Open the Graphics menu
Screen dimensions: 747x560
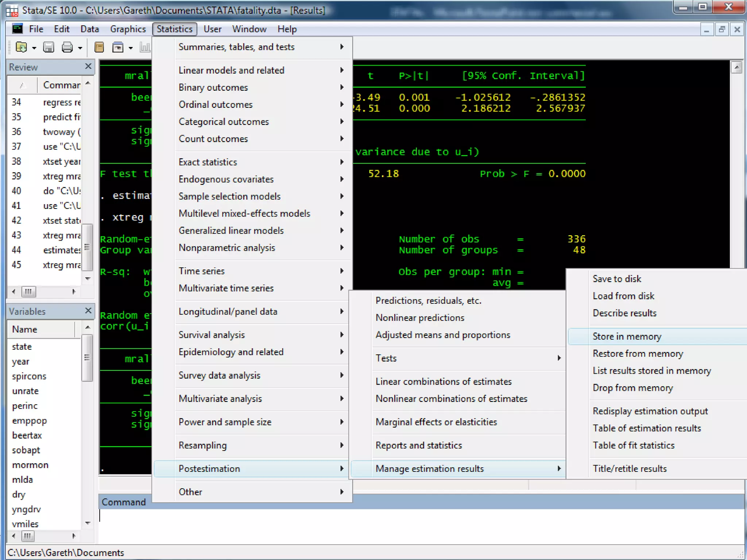click(x=128, y=29)
